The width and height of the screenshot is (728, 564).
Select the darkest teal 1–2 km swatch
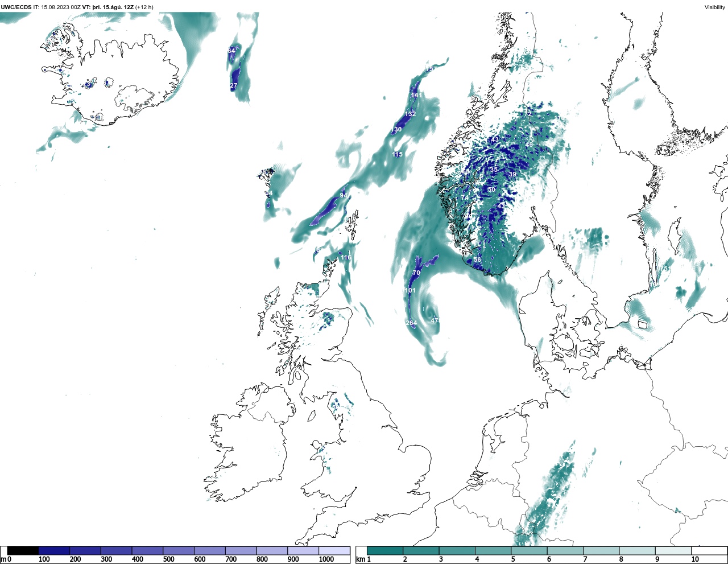click(x=385, y=550)
